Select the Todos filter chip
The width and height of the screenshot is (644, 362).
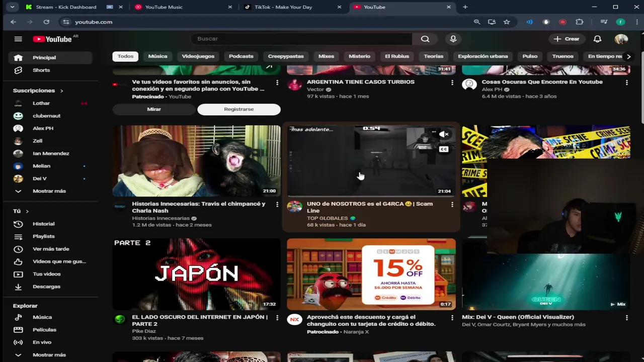pyautogui.click(x=125, y=56)
